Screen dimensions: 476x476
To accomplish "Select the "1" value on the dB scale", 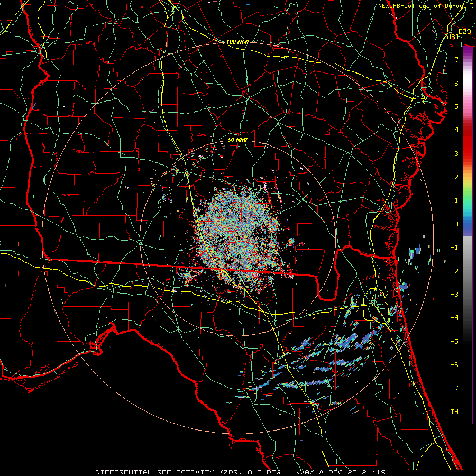I will point(456,200).
